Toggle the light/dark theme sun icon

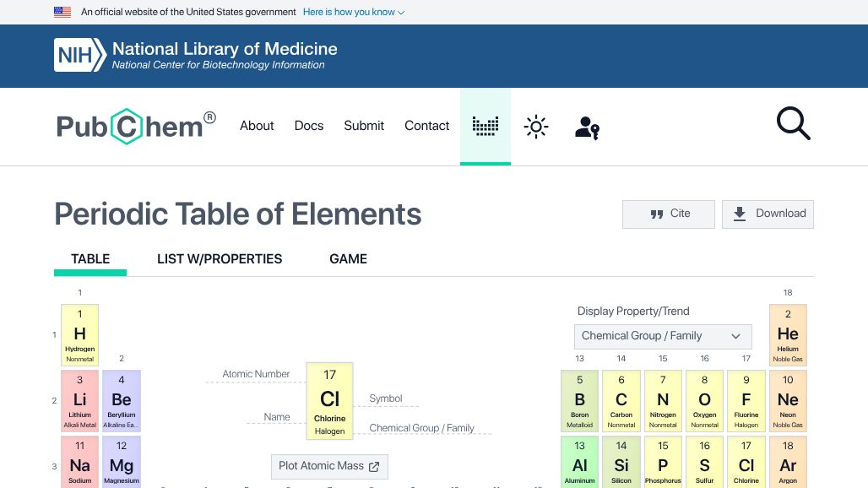(536, 127)
